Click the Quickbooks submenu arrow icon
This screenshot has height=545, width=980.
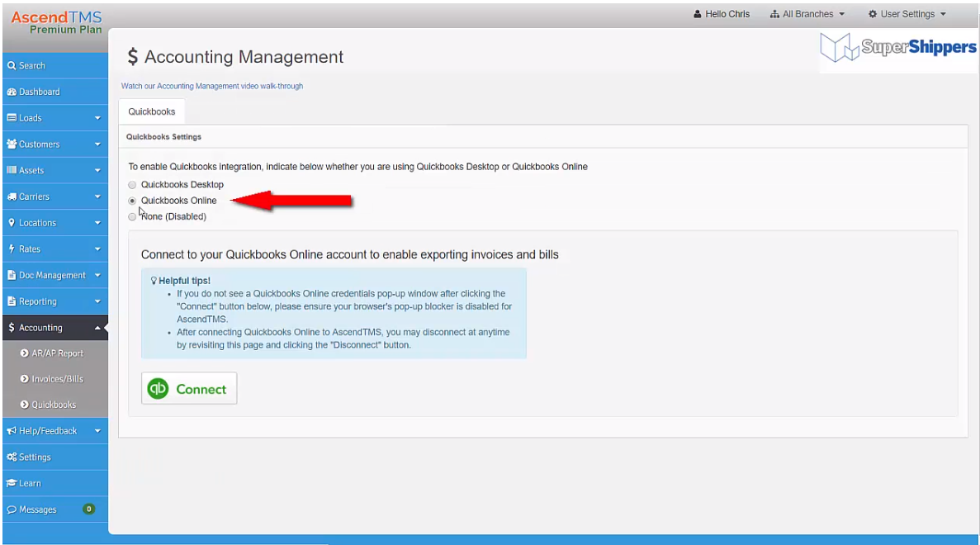25,405
